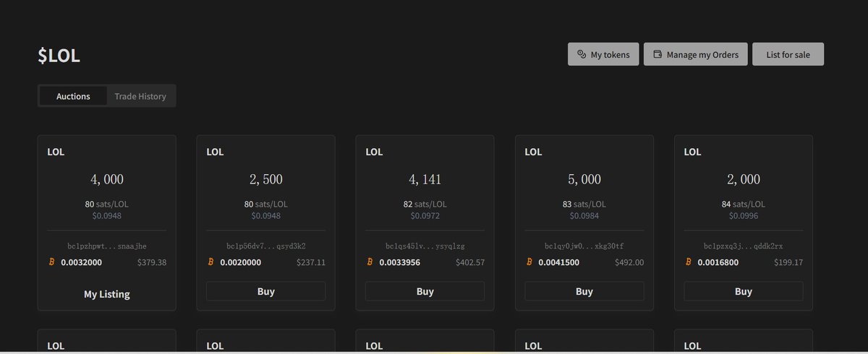Screen dimensions: 868x354
Task: Click the $0.0996 unit price
Action: (x=744, y=216)
